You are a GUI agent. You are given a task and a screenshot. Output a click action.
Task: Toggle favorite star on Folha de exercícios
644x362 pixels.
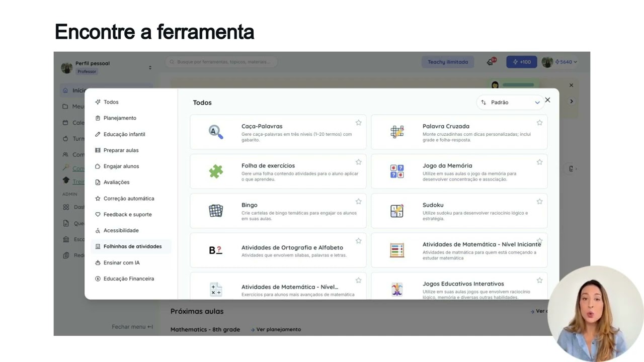point(358,162)
